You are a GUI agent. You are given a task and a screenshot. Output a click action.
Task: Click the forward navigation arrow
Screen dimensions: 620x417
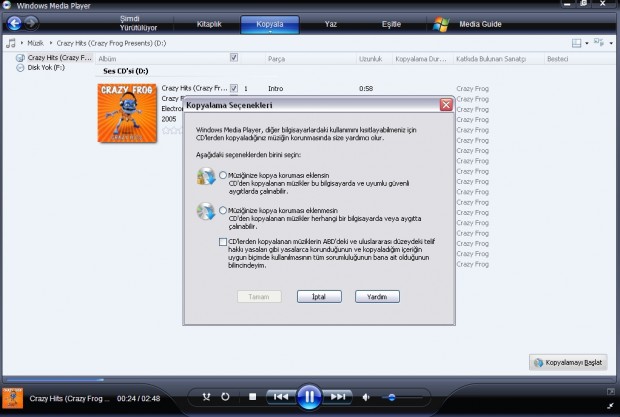click(x=31, y=23)
